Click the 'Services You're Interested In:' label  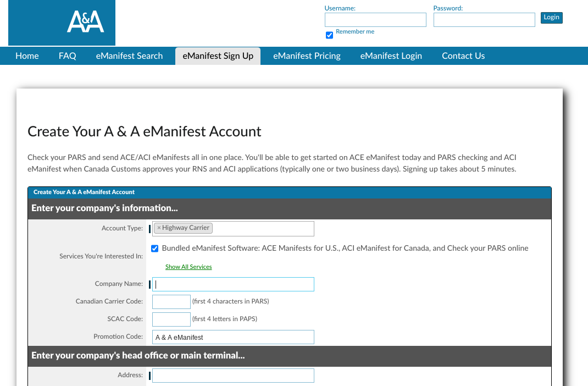coord(101,256)
